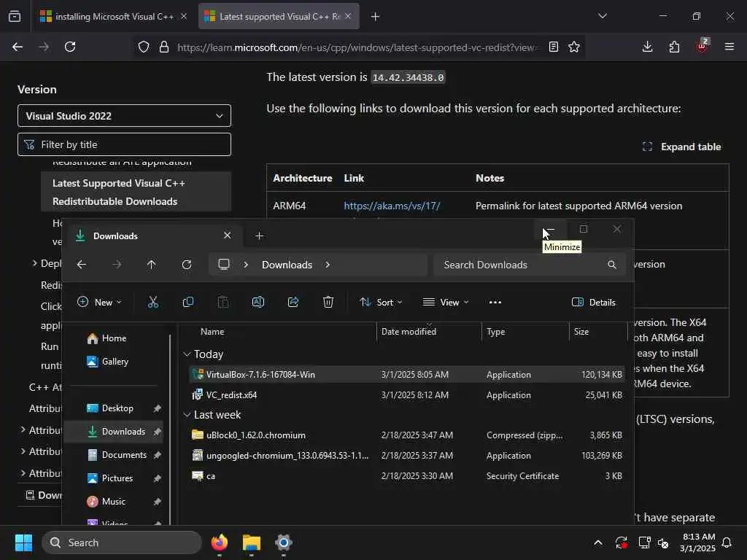This screenshot has height=560, width=747.
Task: Open the browser extensions puzzle icon
Action: 674,47
